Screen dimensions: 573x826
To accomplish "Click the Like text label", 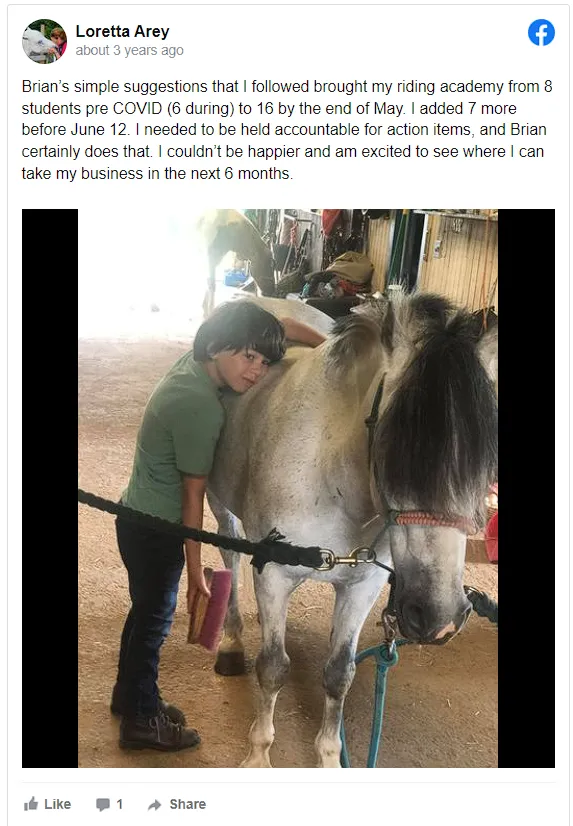I will [57, 804].
